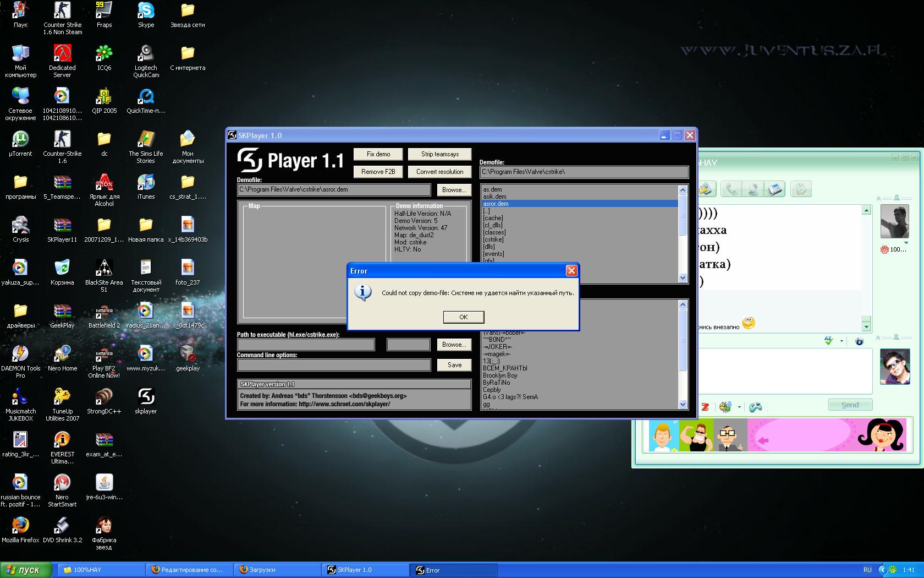Switch to the 100%HAY taskbar button
The width and height of the screenshot is (924, 578).
tap(102, 570)
